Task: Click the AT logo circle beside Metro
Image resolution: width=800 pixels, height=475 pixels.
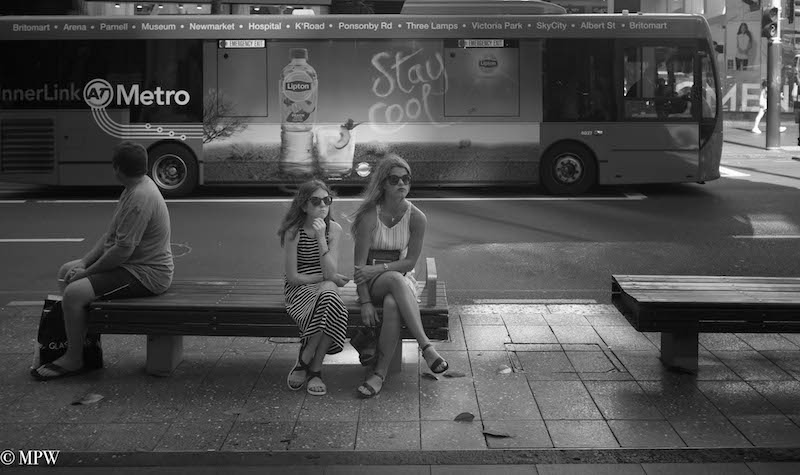Action: tap(98, 93)
